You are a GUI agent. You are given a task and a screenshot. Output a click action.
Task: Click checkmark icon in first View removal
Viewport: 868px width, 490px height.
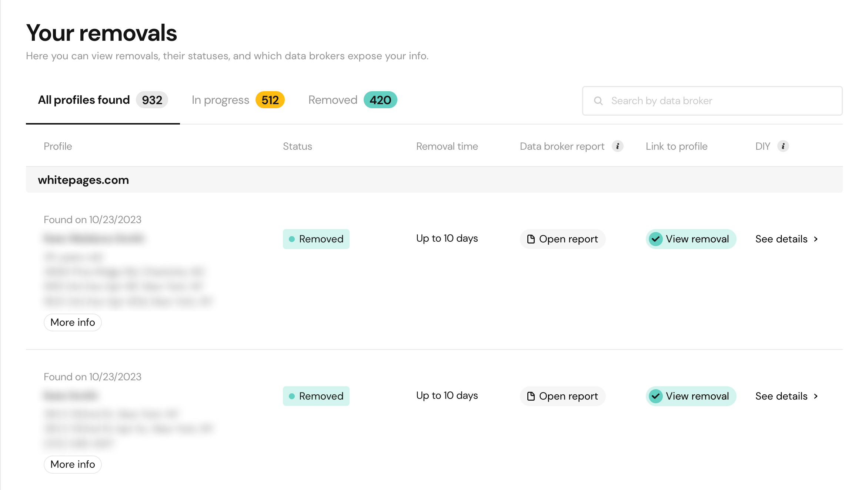pos(655,239)
